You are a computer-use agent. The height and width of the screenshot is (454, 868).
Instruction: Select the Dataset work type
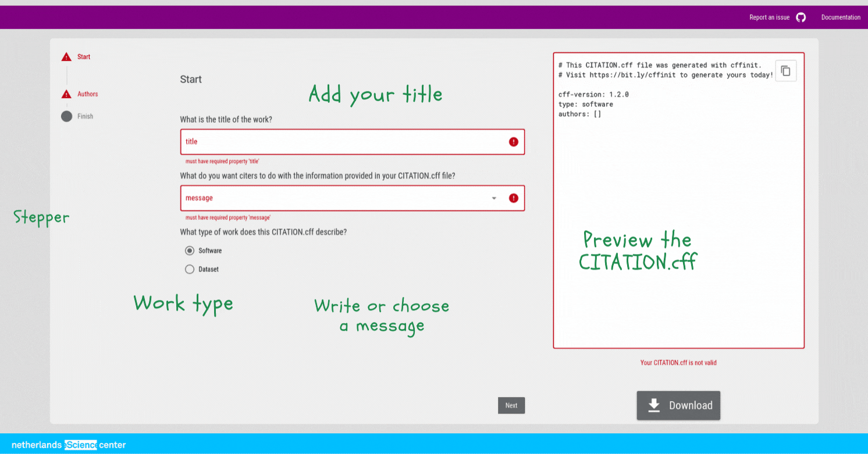pyautogui.click(x=190, y=269)
